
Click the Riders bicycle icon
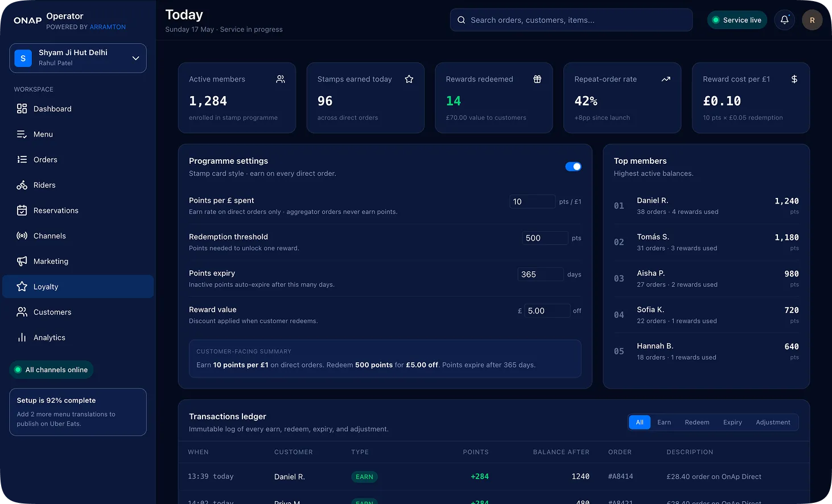click(x=22, y=185)
